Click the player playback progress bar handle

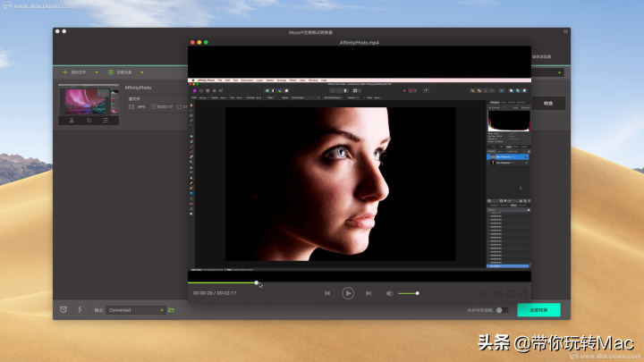tap(257, 282)
